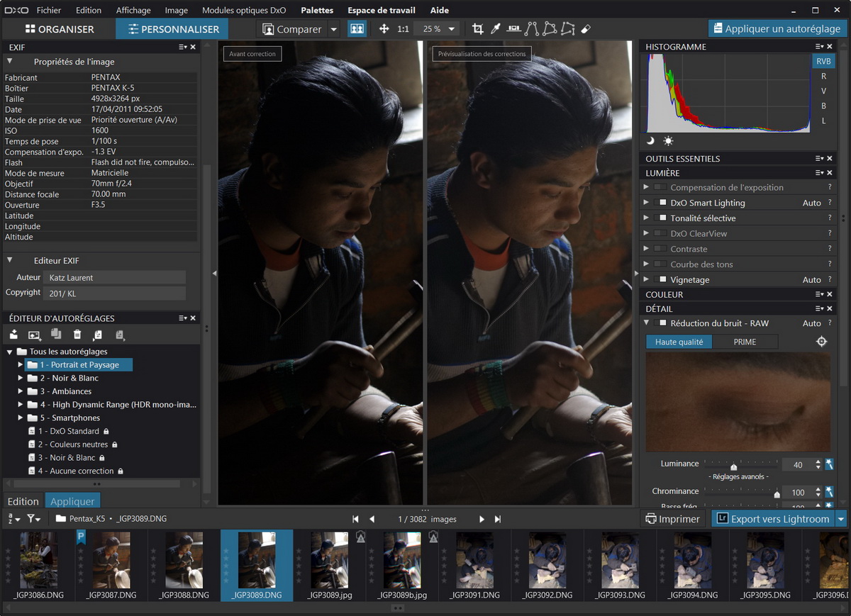Click the Luminance magic wand auto button
851x616 pixels.
point(828,465)
